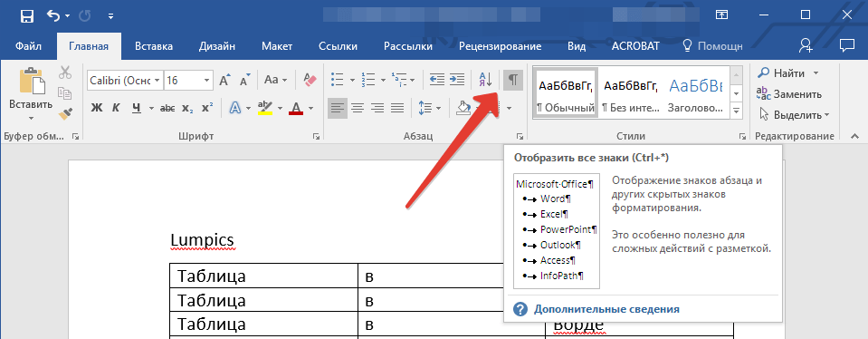Switch to the Вставка tab
Screen dimensions: 868x339
pyautogui.click(x=154, y=46)
